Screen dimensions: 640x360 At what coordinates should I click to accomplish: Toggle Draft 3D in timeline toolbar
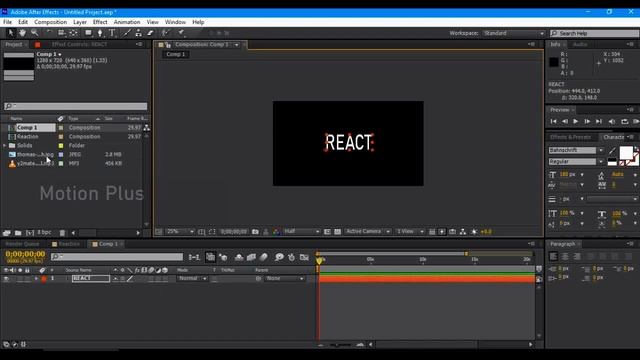[x=223, y=257]
